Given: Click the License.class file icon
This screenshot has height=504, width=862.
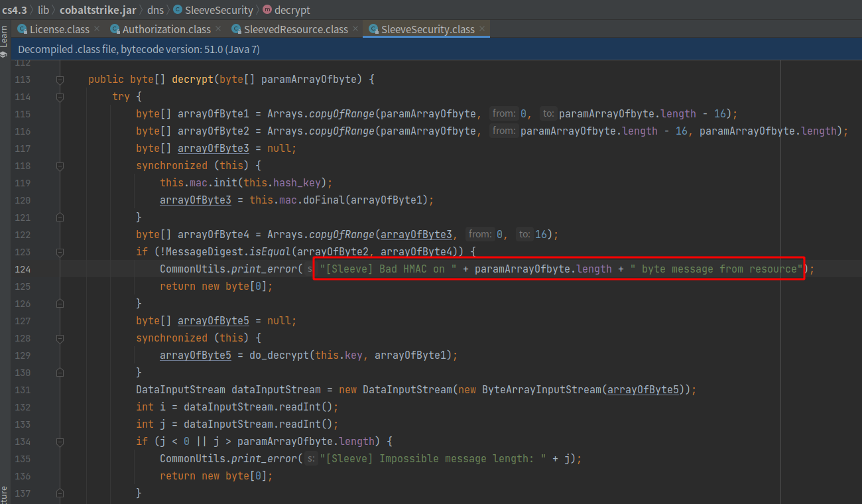Looking at the screenshot, I should pyautogui.click(x=23, y=29).
